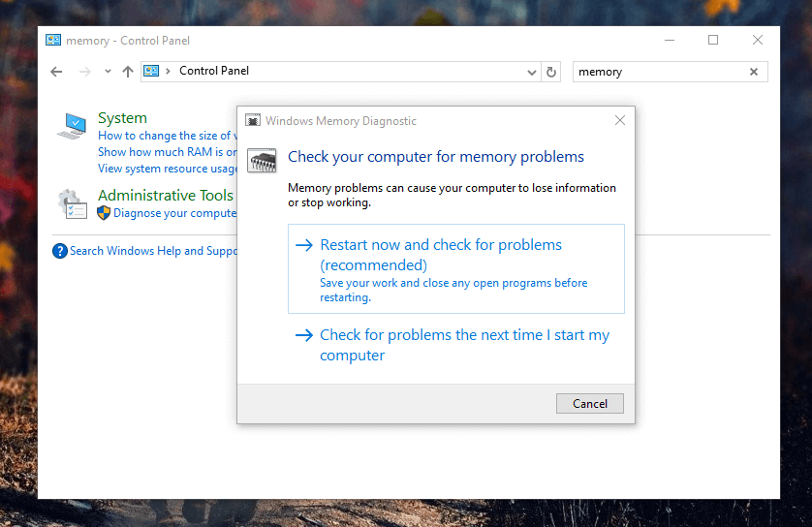Open 'Diagnose your computer' link
This screenshot has height=527, width=812.
point(175,213)
